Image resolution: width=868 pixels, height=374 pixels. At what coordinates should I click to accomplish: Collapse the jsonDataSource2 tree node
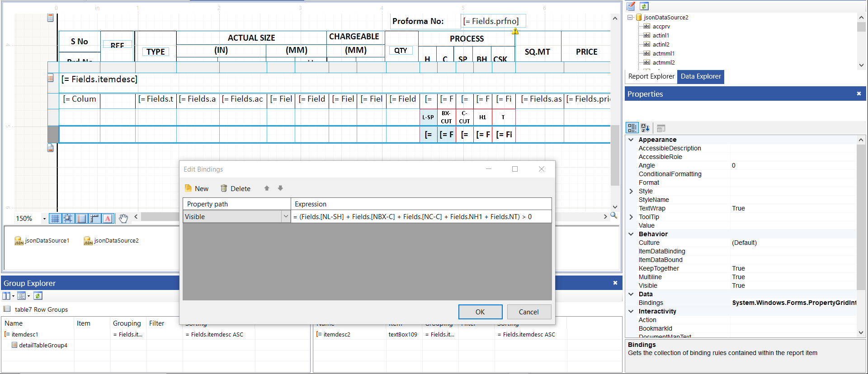(x=630, y=18)
